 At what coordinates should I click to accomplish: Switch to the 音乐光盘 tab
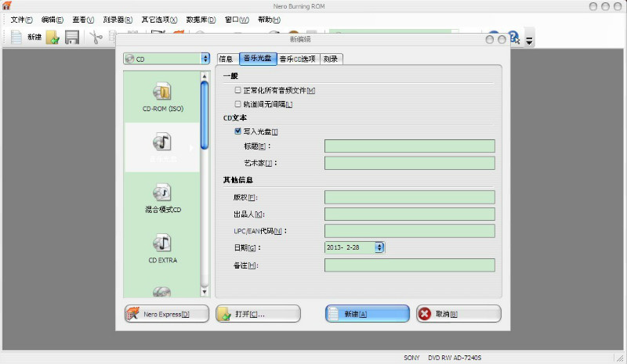pos(258,59)
